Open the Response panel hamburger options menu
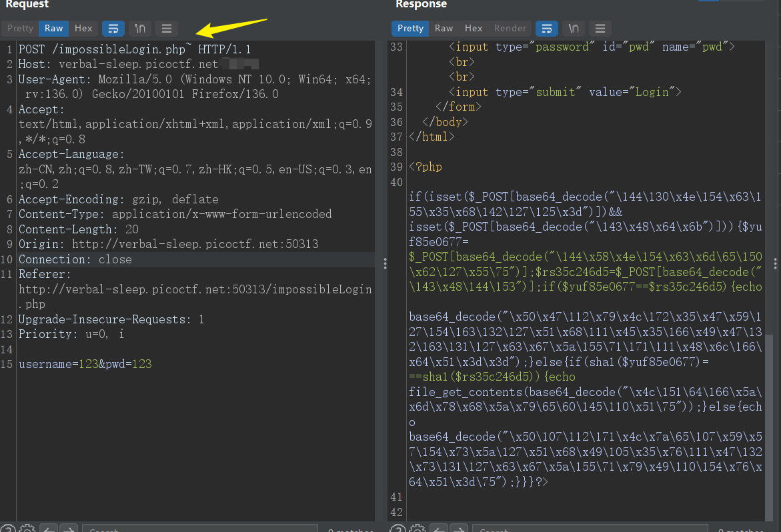 point(600,29)
